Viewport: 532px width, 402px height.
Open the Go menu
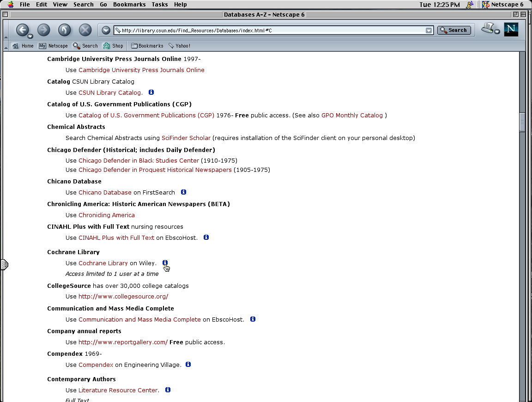coord(103,5)
